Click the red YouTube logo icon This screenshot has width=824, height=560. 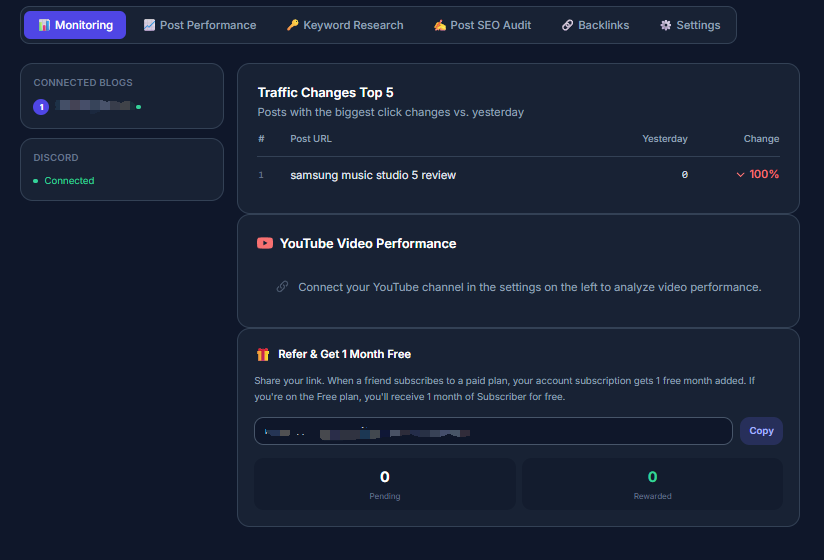pyautogui.click(x=265, y=243)
